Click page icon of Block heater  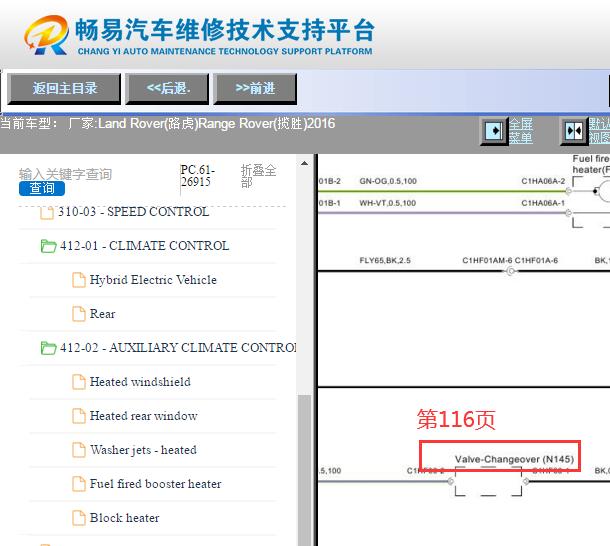pos(79,518)
